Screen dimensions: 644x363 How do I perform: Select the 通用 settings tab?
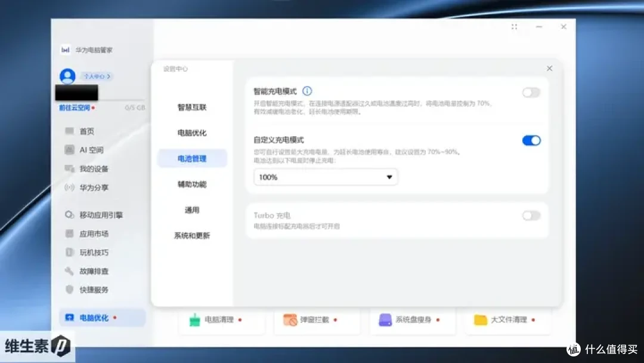192,210
